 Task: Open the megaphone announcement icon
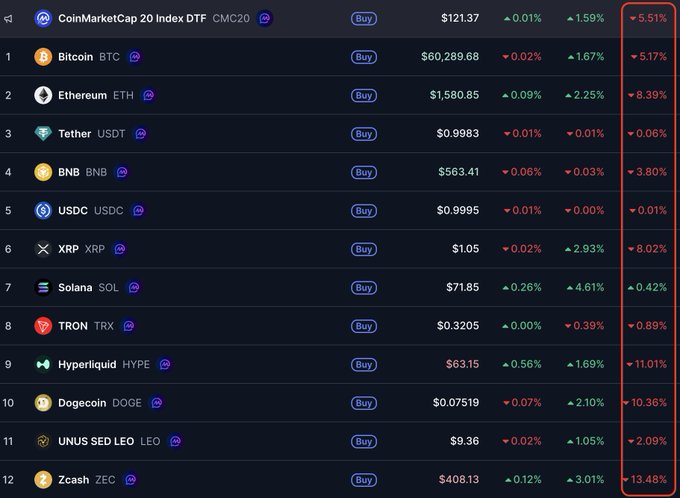tap(8, 19)
